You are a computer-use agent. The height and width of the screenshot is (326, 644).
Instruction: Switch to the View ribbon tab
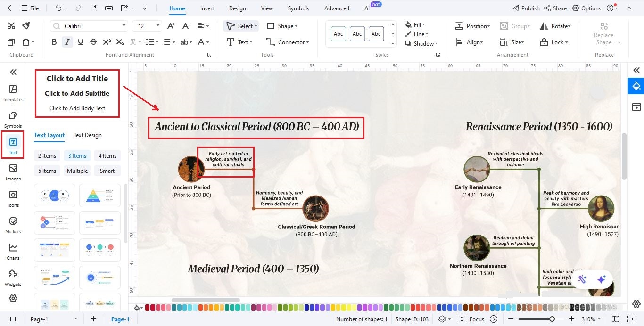click(x=267, y=8)
